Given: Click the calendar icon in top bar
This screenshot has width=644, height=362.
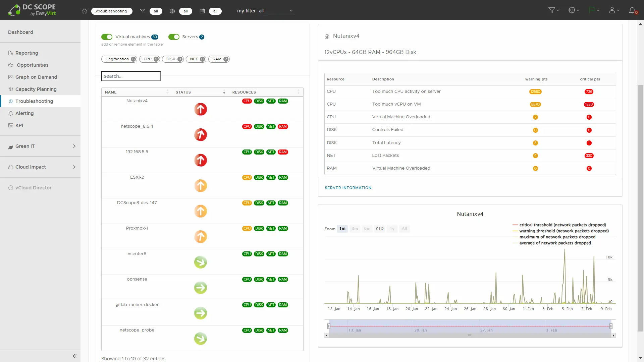Looking at the screenshot, I should coord(202,11).
